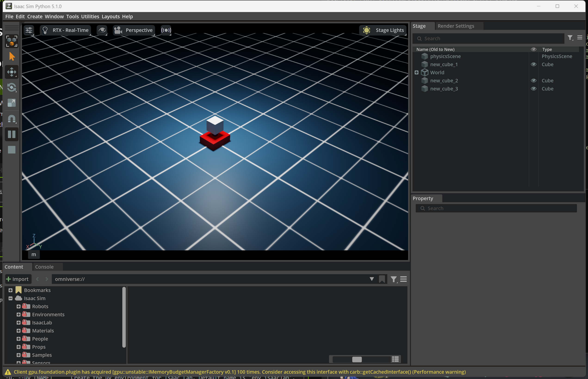The image size is (588, 379).
Task: Expand the World prim in Stage tree
Action: (x=416, y=72)
